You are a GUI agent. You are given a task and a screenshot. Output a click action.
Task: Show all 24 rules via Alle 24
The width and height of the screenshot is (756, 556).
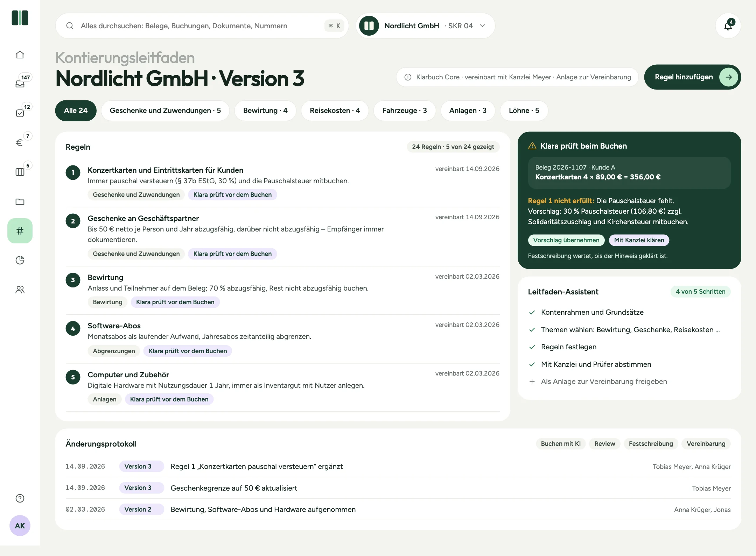76,111
